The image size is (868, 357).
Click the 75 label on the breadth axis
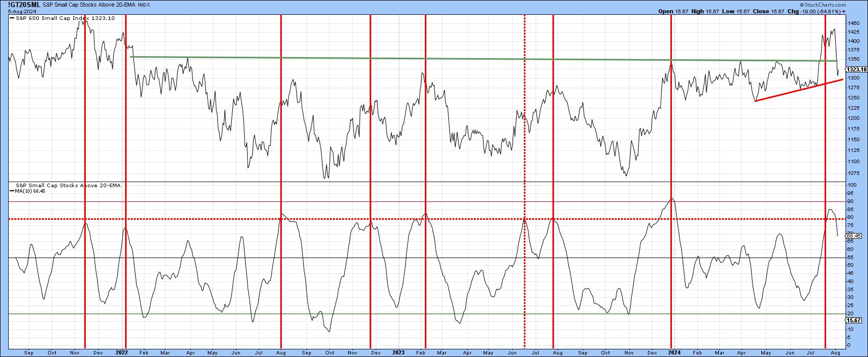[x=851, y=225]
